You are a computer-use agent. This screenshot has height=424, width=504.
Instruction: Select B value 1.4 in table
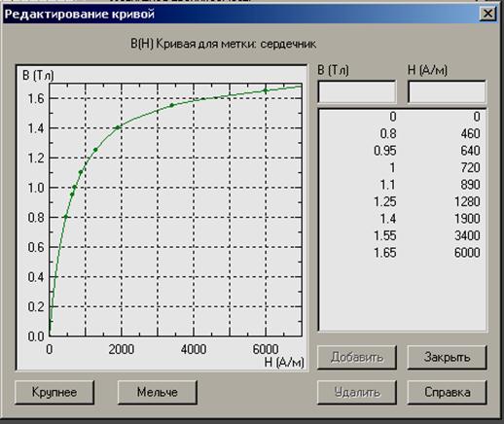[388, 219]
